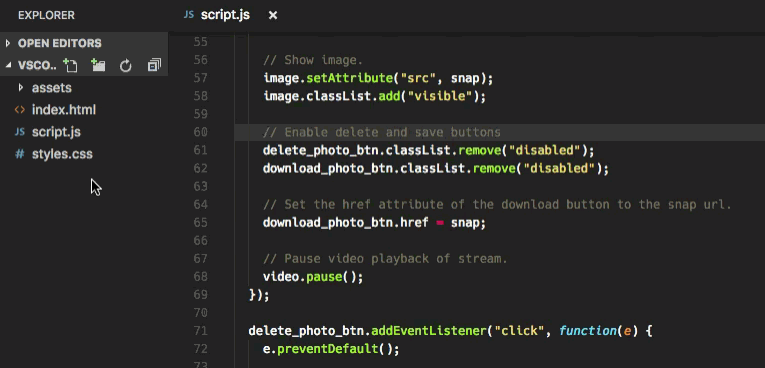Place cursor on video.pause() line

313,277
